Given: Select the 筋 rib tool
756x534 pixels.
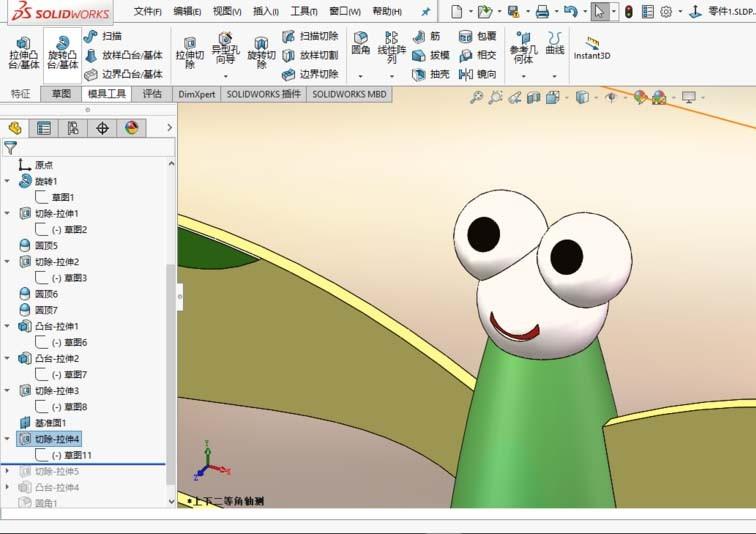Looking at the screenshot, I should (x=427, y=36).
